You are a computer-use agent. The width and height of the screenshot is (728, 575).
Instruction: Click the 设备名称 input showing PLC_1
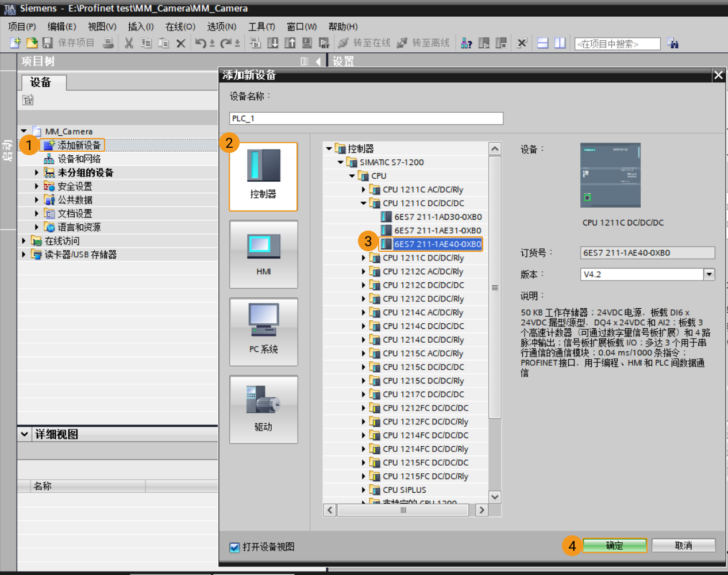click(x=365, y=118)
